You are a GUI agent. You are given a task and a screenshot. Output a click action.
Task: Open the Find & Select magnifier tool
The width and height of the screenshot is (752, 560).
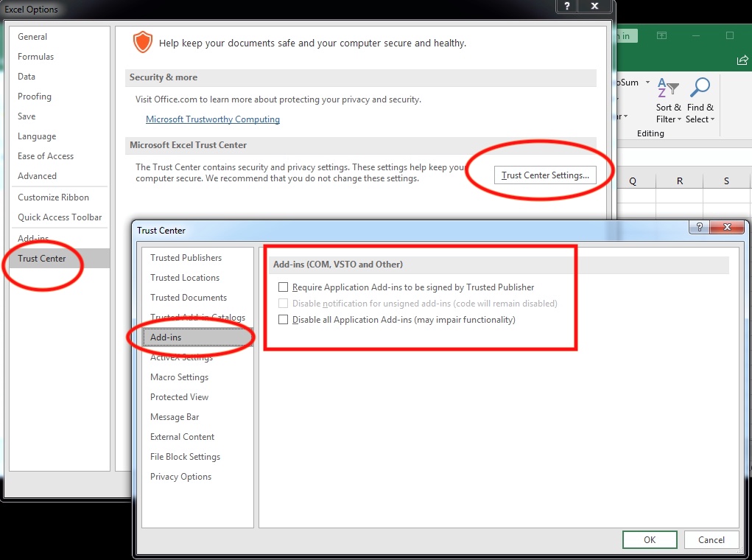point(700,101)
